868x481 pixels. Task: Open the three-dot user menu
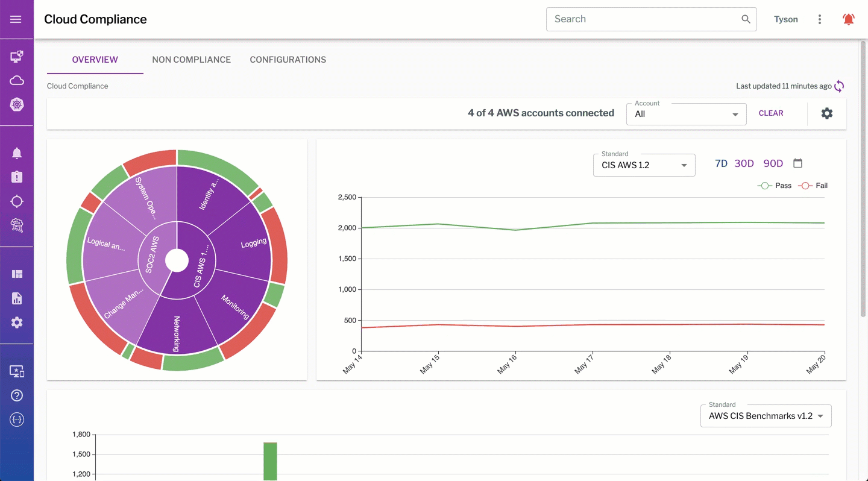point(820,19)
